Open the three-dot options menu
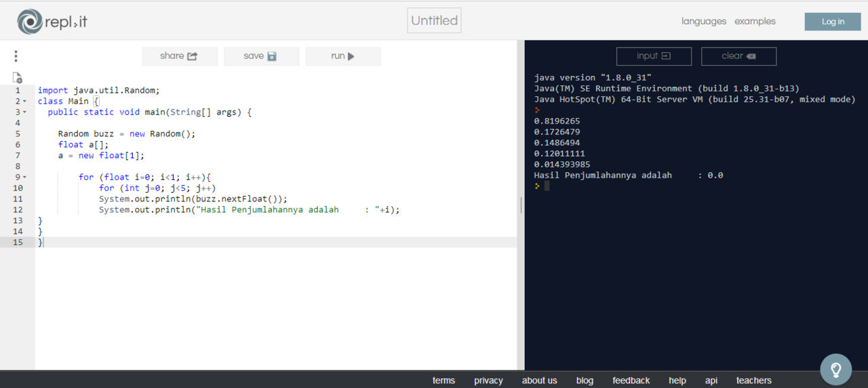The height and width of the screenshot is (388, 868). point(16,56)
